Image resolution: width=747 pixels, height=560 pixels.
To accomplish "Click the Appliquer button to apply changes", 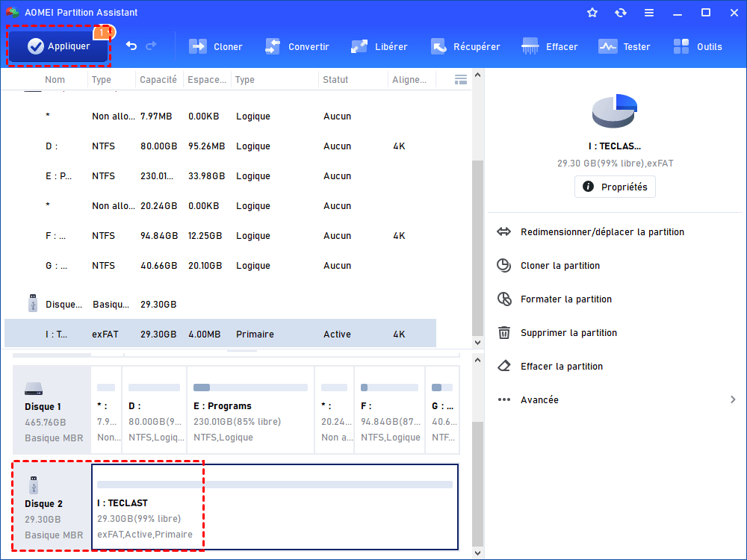I will (59, 46).
